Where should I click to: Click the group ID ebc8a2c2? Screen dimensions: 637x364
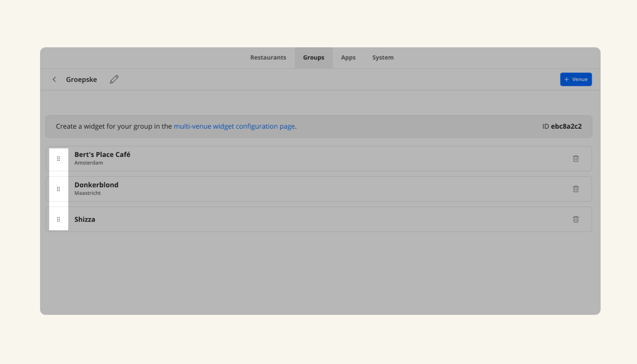[566, 126]
